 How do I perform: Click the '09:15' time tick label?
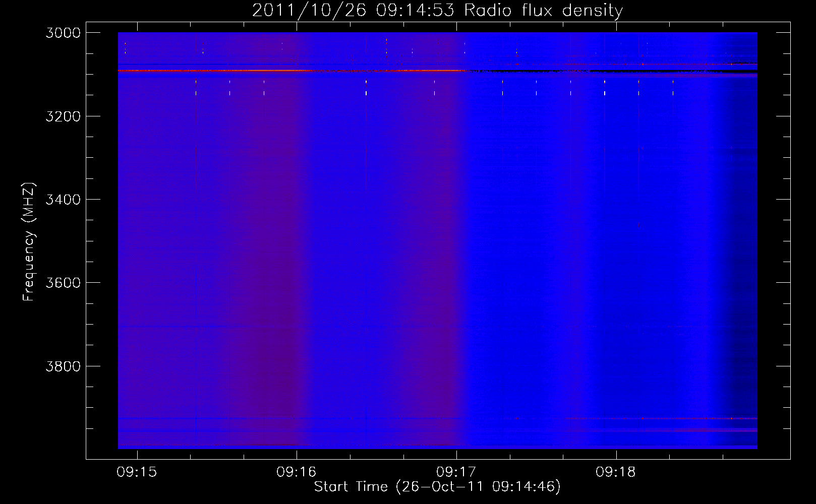(137, 472)
